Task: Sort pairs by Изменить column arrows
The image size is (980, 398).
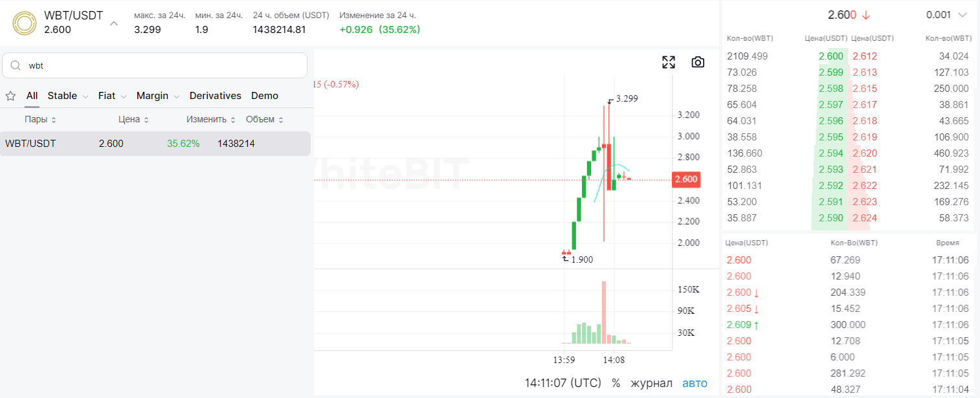Action: [x=232, y=120]
